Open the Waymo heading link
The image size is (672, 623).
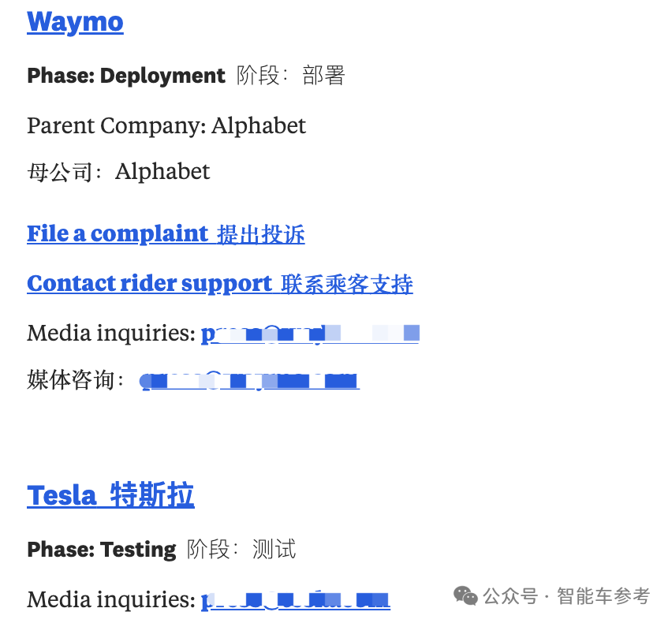[75, 22]
